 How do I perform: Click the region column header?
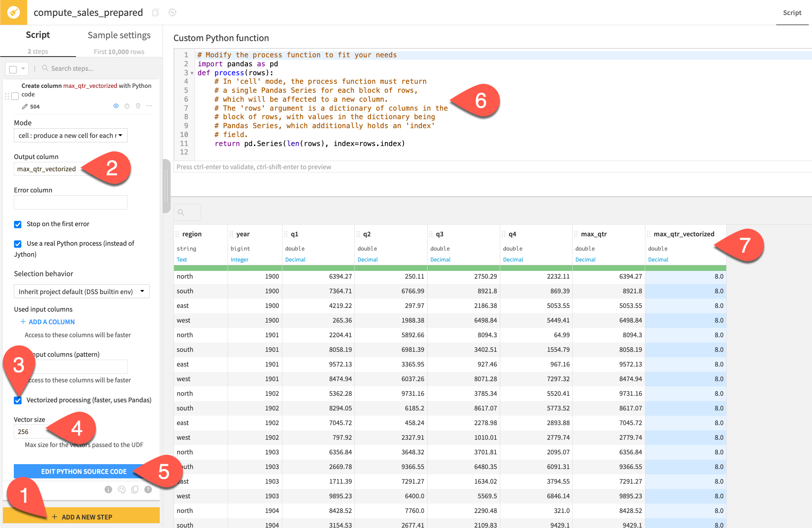pyautogui.click(x=192, y=234)
